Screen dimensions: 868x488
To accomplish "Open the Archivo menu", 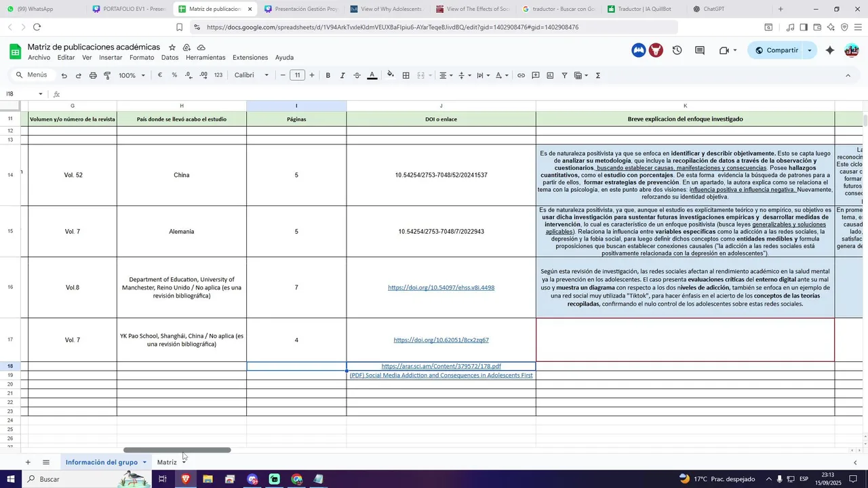I will pyautogui.click(x=39, y=58).
